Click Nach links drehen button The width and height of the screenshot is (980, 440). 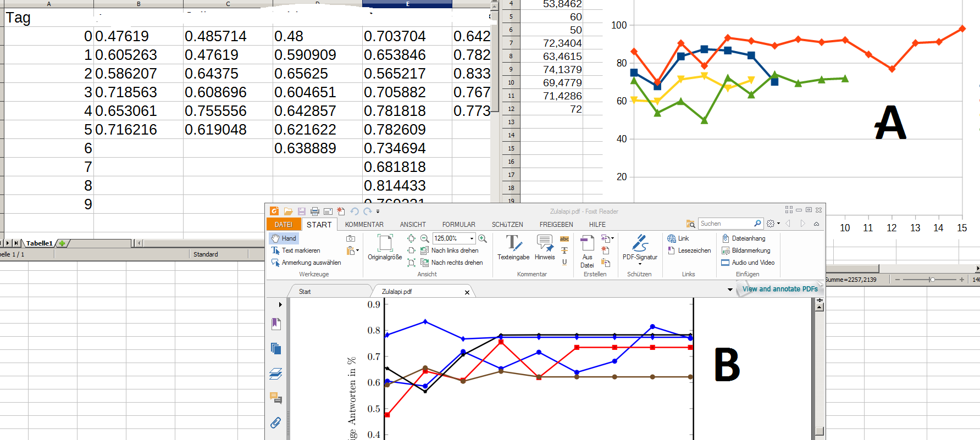pos(450,250)
